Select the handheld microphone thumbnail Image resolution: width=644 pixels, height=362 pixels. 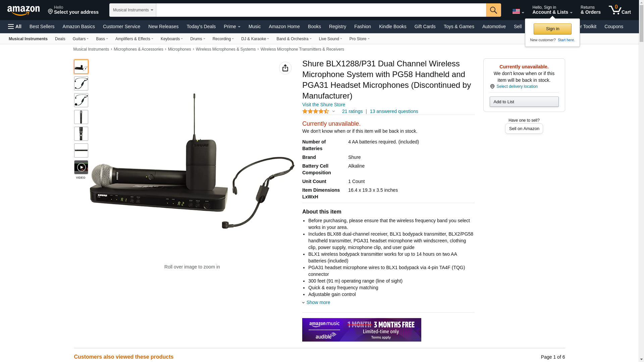coord(81,117)
